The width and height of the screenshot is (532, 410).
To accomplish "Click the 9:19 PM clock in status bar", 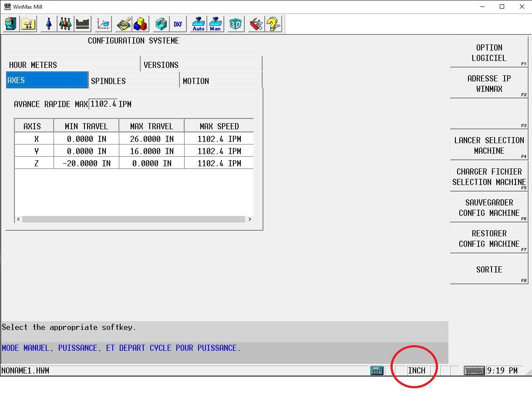I will (x=502, y=370).
